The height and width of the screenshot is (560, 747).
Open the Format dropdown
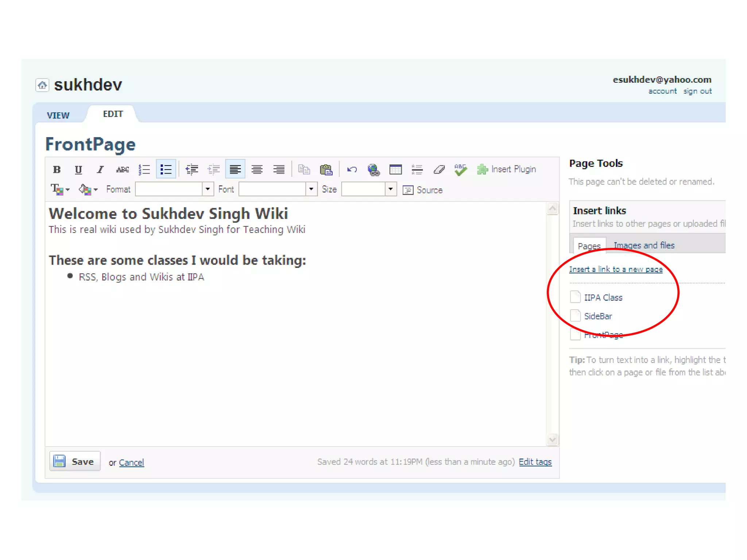208,189
